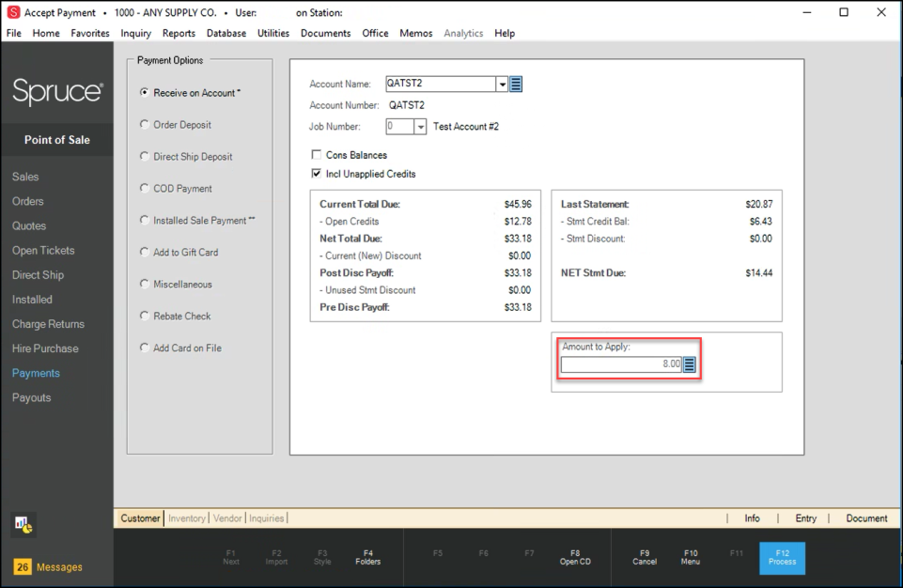Select Miscellaneous payment option
The height and width of the screenshot is (588, 903).
point(176,284)
